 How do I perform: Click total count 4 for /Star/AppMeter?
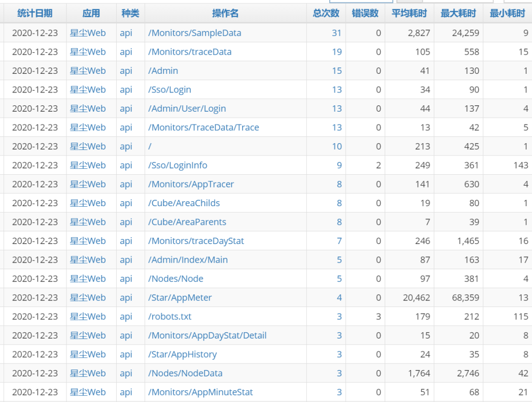339,298
